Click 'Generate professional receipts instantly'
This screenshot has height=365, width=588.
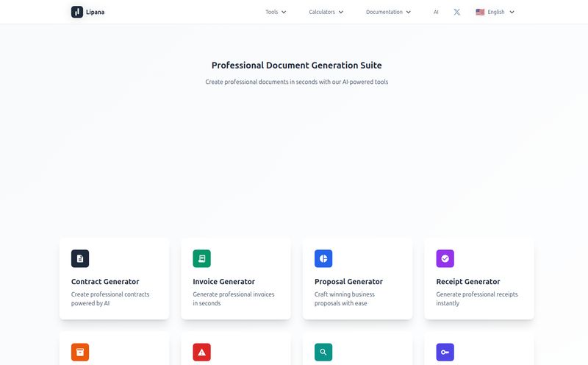coord(477,299)
